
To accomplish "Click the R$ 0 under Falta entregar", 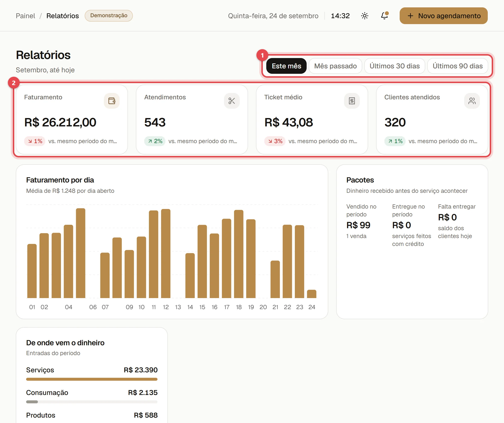I will [447, 217].
